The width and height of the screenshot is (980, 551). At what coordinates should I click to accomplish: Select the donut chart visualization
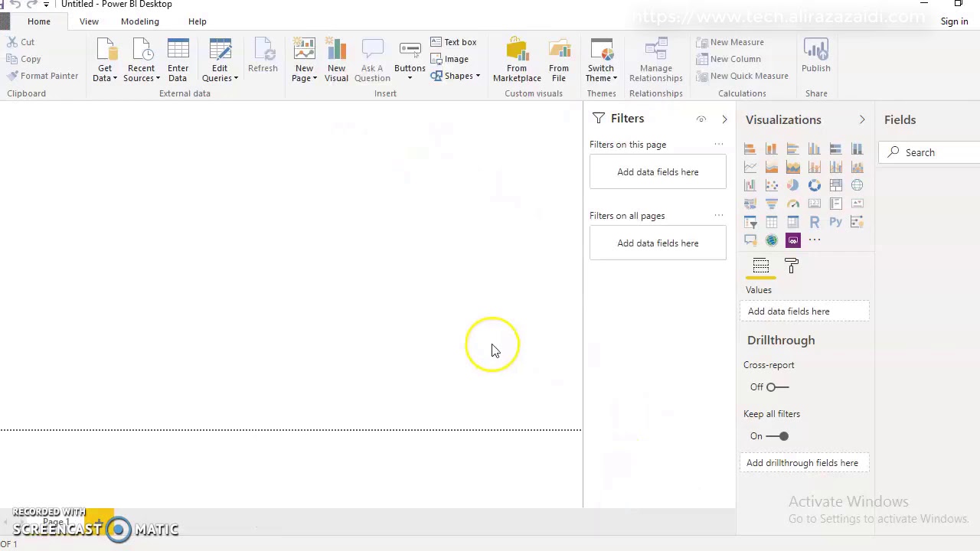point(815,185)
